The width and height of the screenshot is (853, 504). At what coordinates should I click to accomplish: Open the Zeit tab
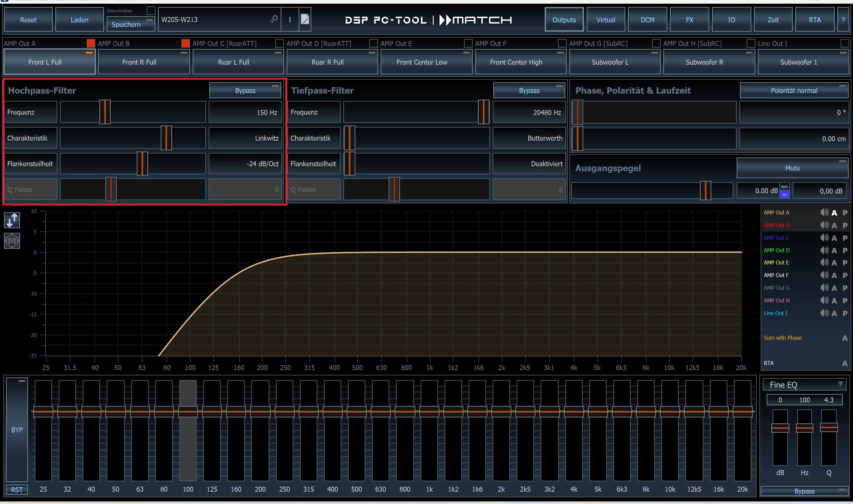point(773,20)
